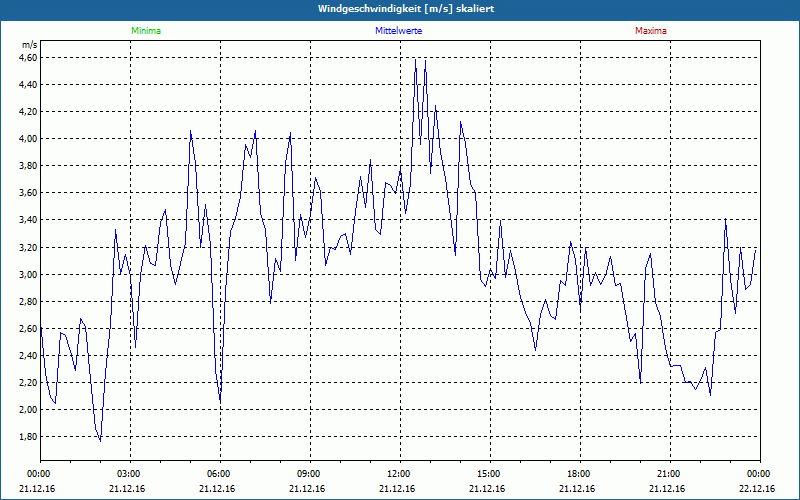Click the 1,80 y-axis value
This screenshot has width=800, height=500.
click(x=29, y=437)
